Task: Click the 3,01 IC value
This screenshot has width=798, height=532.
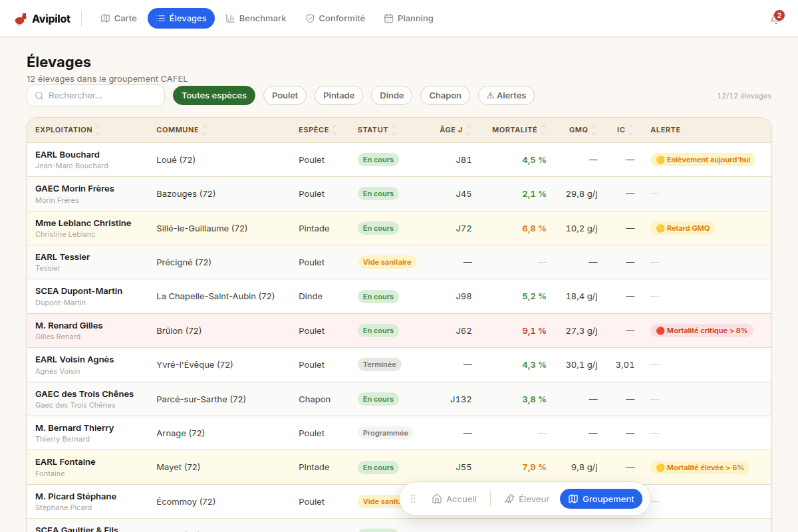Action: tap(625, 364)
